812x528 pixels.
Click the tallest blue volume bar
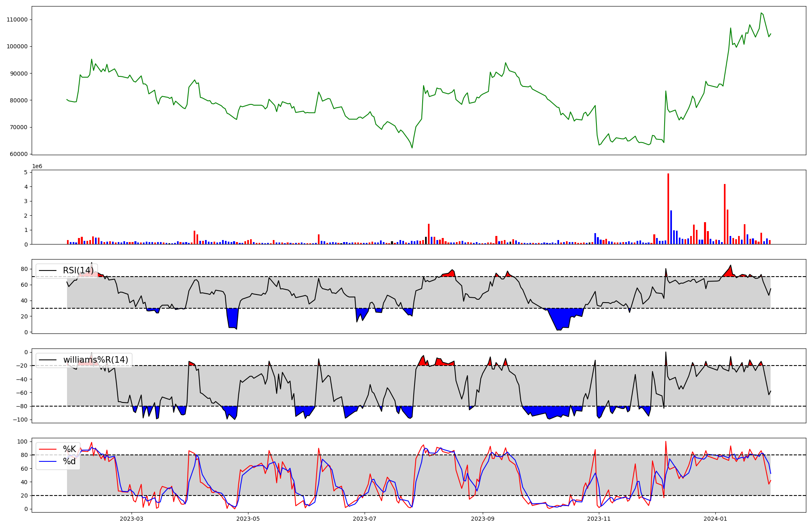pyautogui.click(x=671, y=227)
